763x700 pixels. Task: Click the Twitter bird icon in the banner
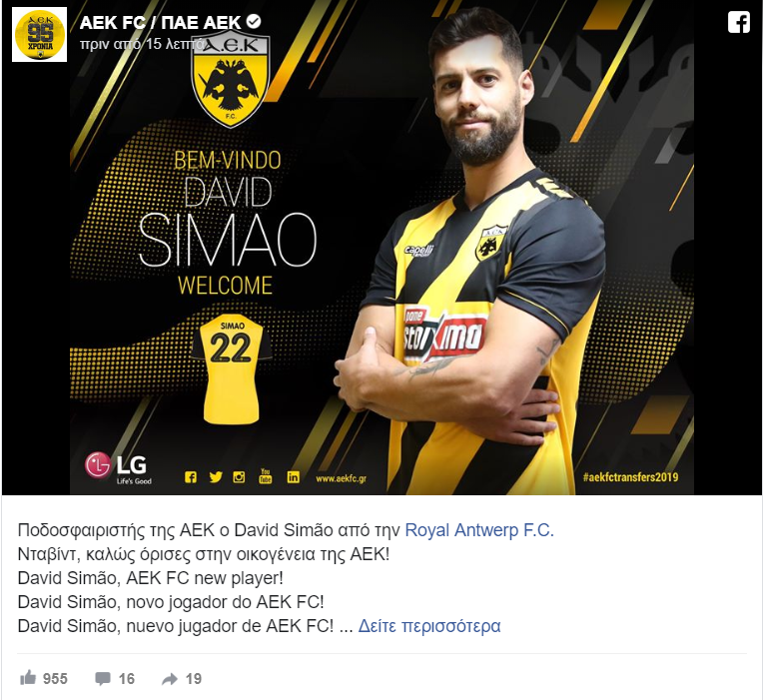(216, 477)
